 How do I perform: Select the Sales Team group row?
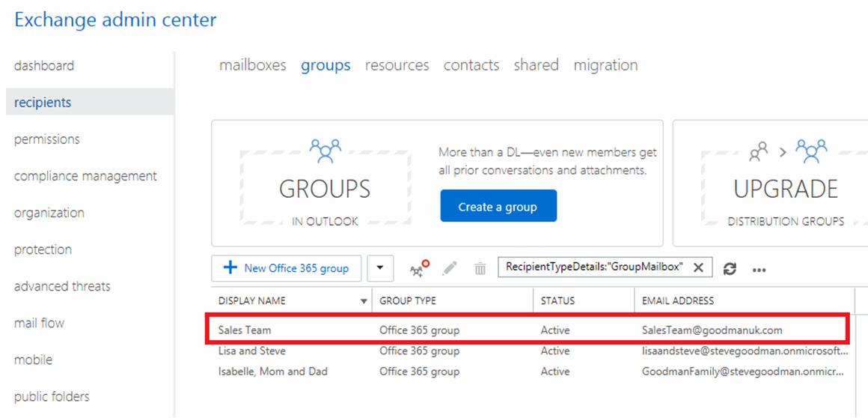(x=528, y=330)
